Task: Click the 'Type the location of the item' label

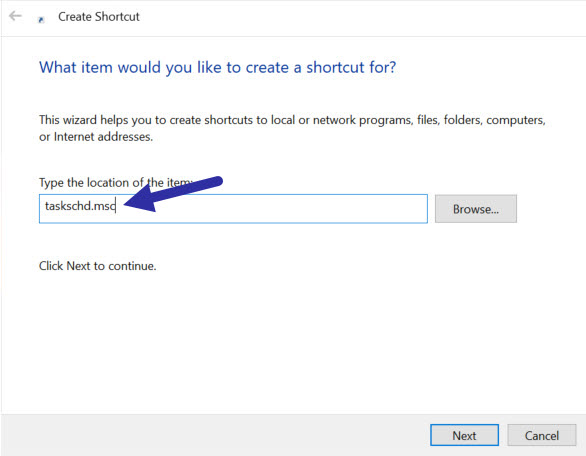Action: (x=116, y=183)
